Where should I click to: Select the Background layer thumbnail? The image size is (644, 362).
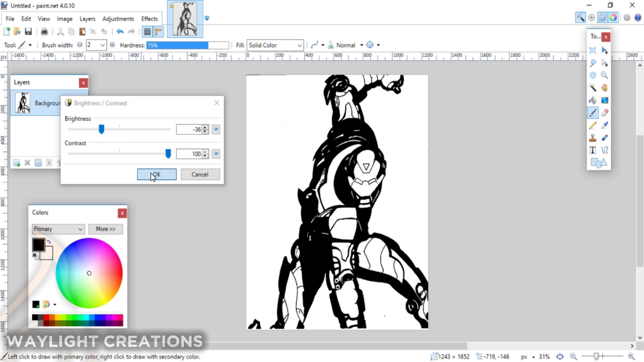click(x=23, y=103)
